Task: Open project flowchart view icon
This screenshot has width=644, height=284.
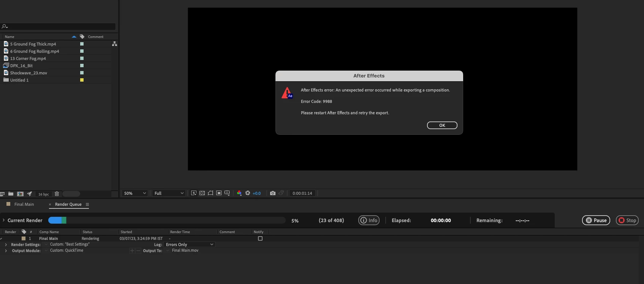Action: [114, 44]
